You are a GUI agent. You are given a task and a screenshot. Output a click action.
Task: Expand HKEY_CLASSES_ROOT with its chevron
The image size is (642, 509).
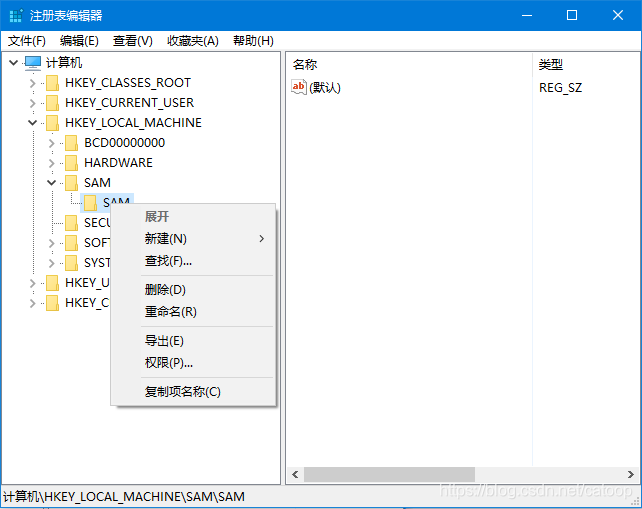tap(33, 83)
